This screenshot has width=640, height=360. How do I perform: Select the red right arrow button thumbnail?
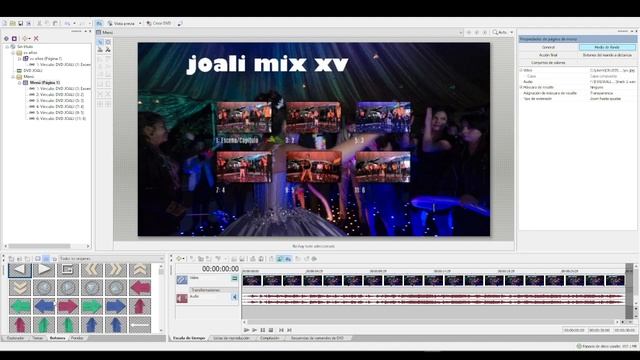coord(68,306)
